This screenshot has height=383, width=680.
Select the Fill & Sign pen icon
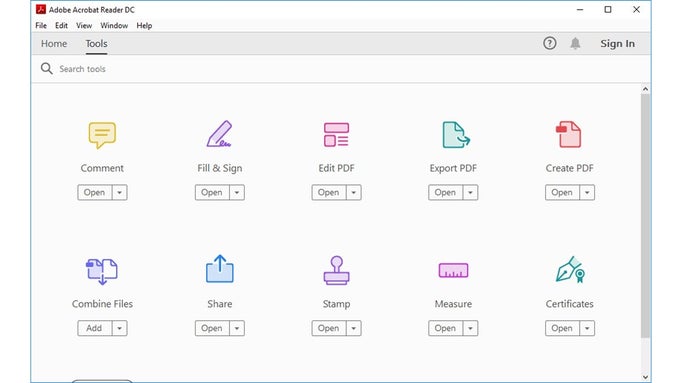point(219,134)
